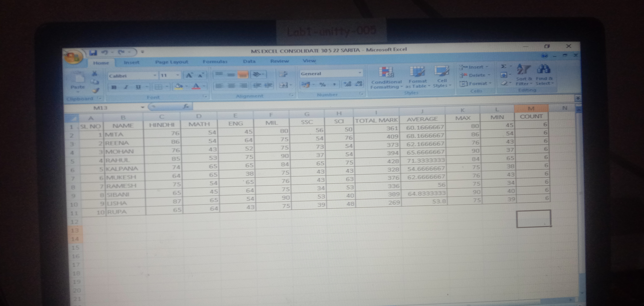Open the Name Box dropdown arrow
The height and width of the screenshot is (306, 644).
pyautogui.click(x=143, y=107)
